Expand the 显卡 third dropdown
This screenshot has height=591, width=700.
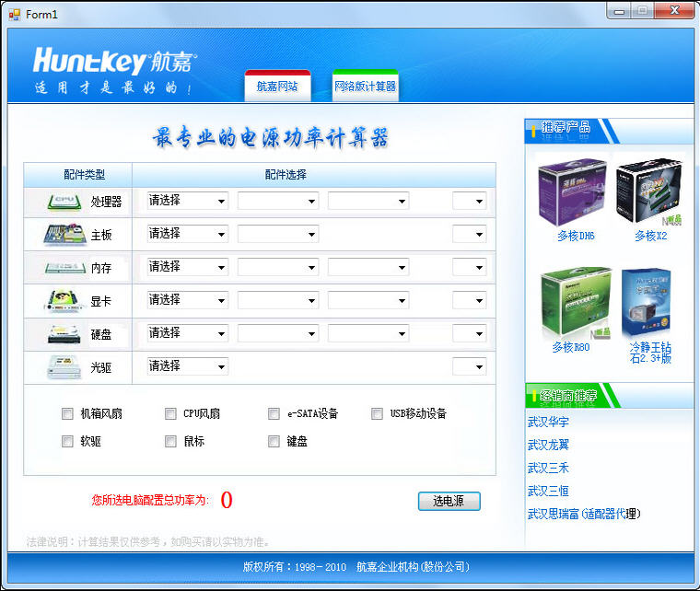(x=368, y=300)
